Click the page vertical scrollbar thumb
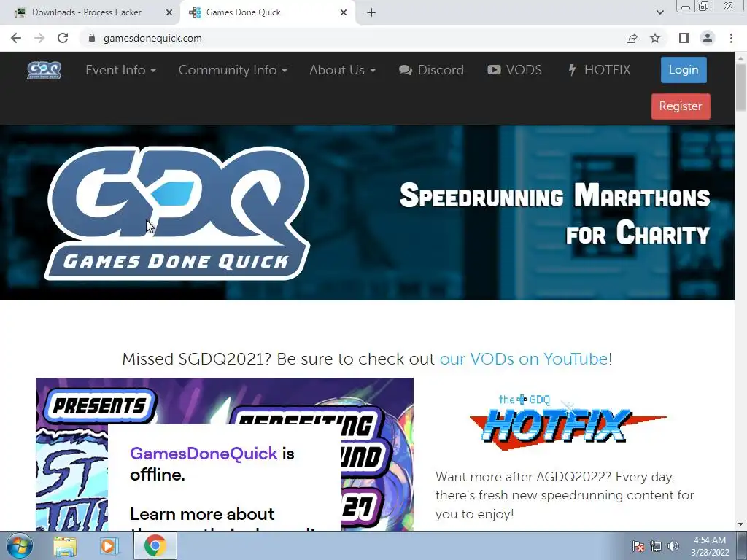This screenshot has height=560, width=747. pos(740,87)
